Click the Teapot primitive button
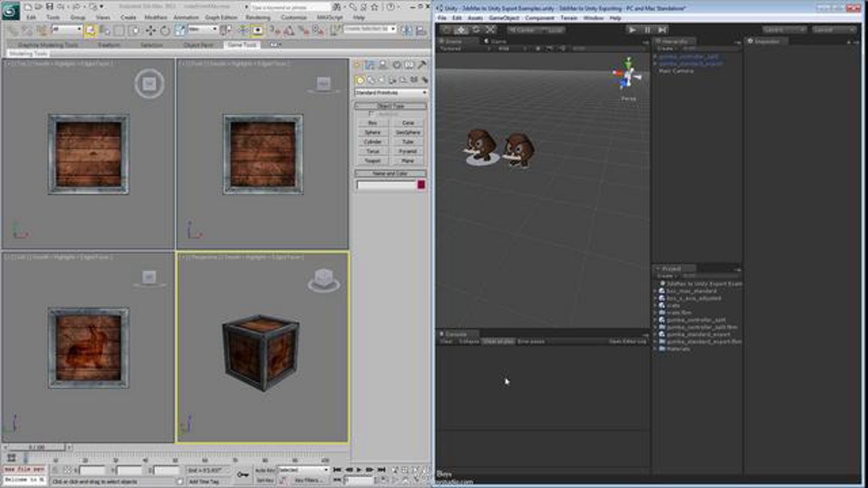 point(373,161)
